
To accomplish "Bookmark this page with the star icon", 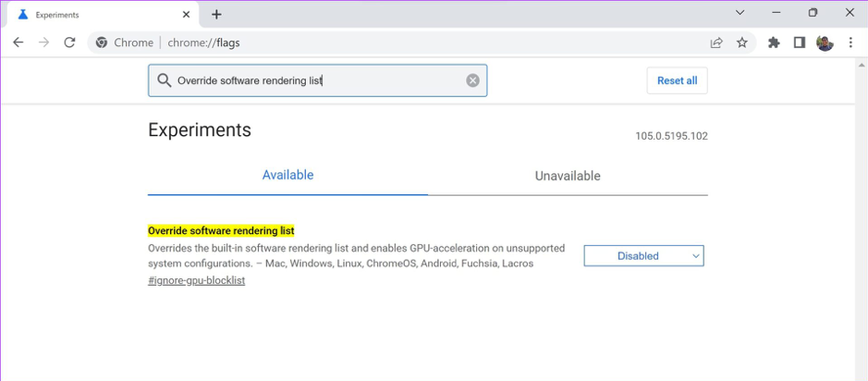I will 741,43.
